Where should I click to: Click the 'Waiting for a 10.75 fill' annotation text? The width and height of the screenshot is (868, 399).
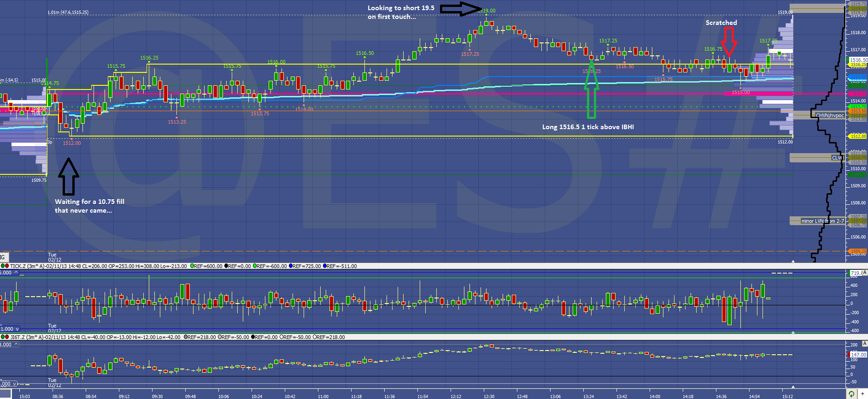point(89,202)
